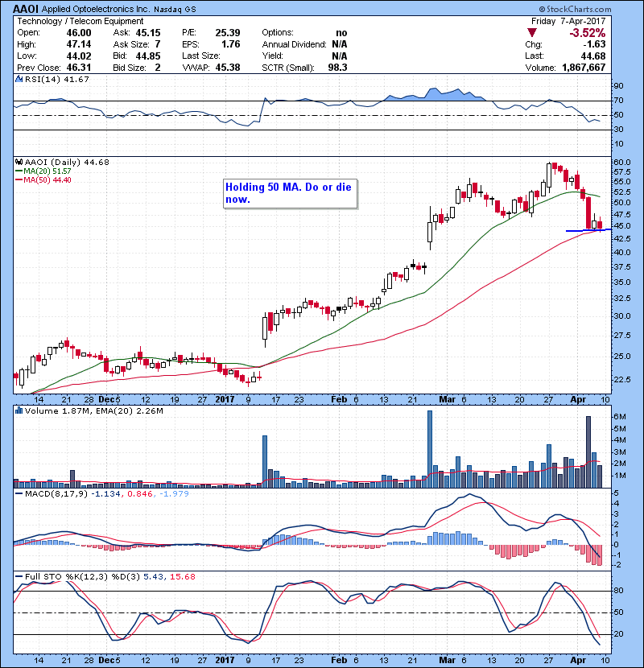Click the volume bars icon beside Volume 1.87M

pos(19,410)
